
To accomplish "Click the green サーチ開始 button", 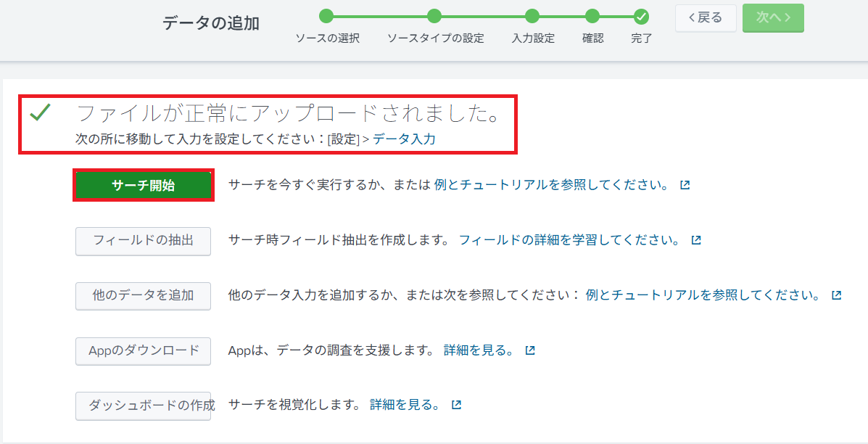I will coord(144,186).
